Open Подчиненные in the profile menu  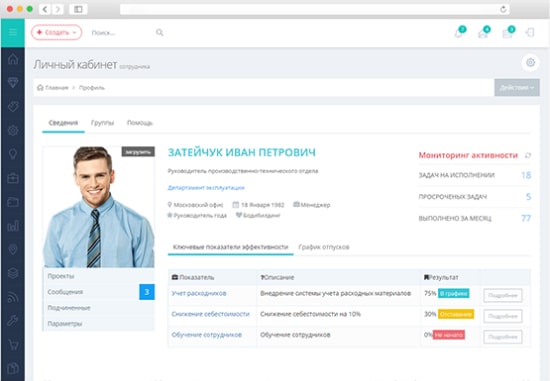pos(99,308)
